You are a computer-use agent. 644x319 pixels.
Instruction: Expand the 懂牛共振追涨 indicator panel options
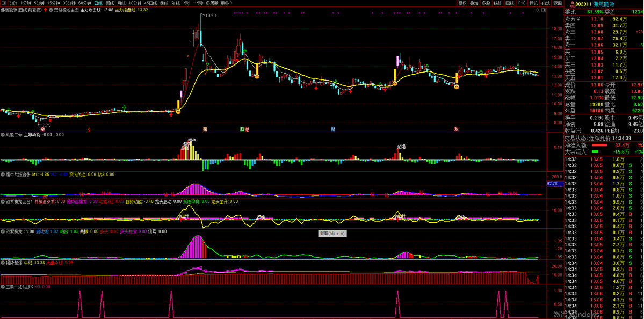pyautogui.click(x=3, y=174)
